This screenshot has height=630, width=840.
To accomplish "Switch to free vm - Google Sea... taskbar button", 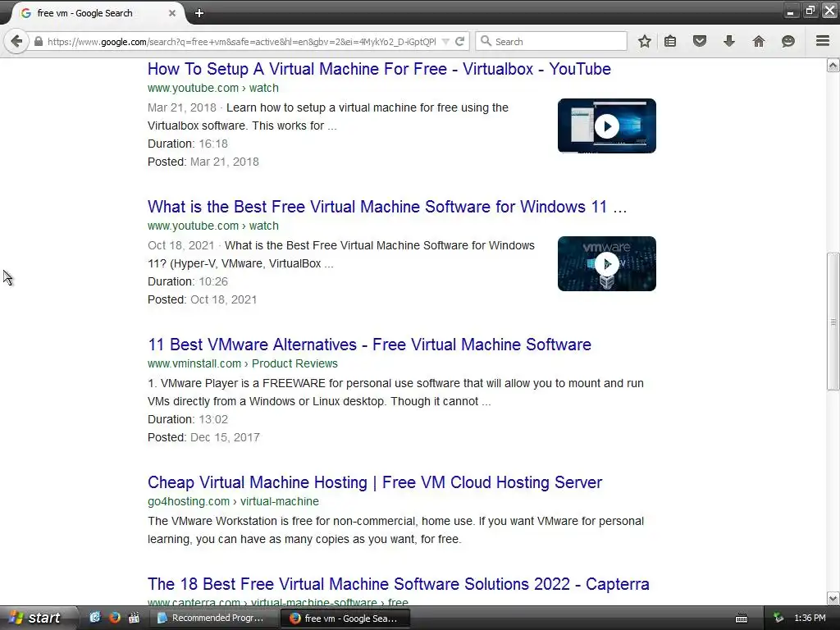I will (345, 619).
